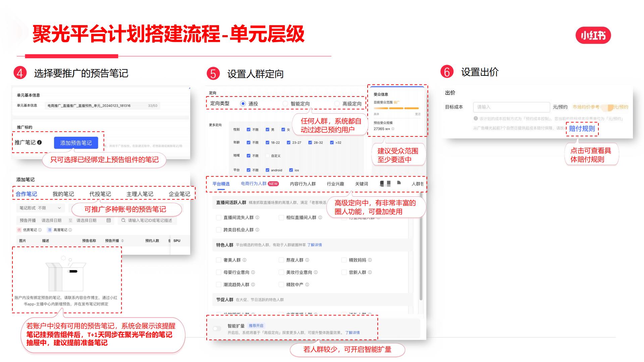Switch to the 合作笔记 tab
The height and width of the screenshot is (362, 644).
pos(26,194)
